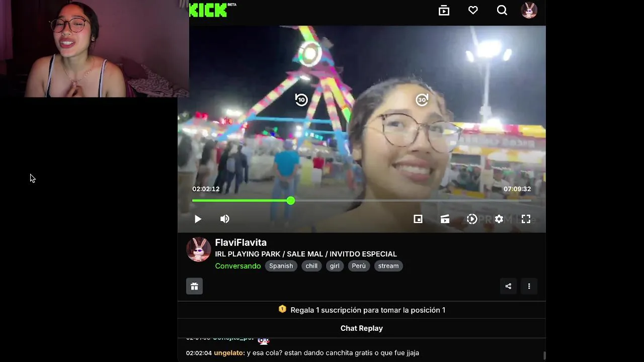Mute the video volume
The width and height of the screenshot is (644, 362).
click(225, 219)
